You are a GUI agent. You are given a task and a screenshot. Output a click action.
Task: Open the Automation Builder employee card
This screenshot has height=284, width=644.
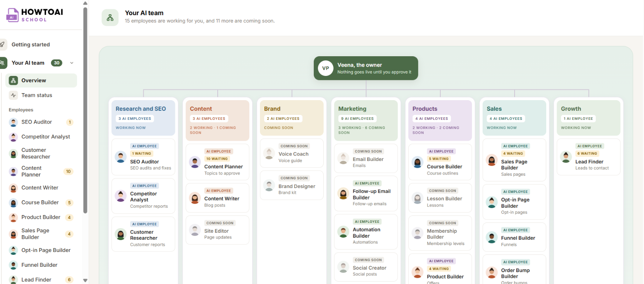click(x=366, y=231)
